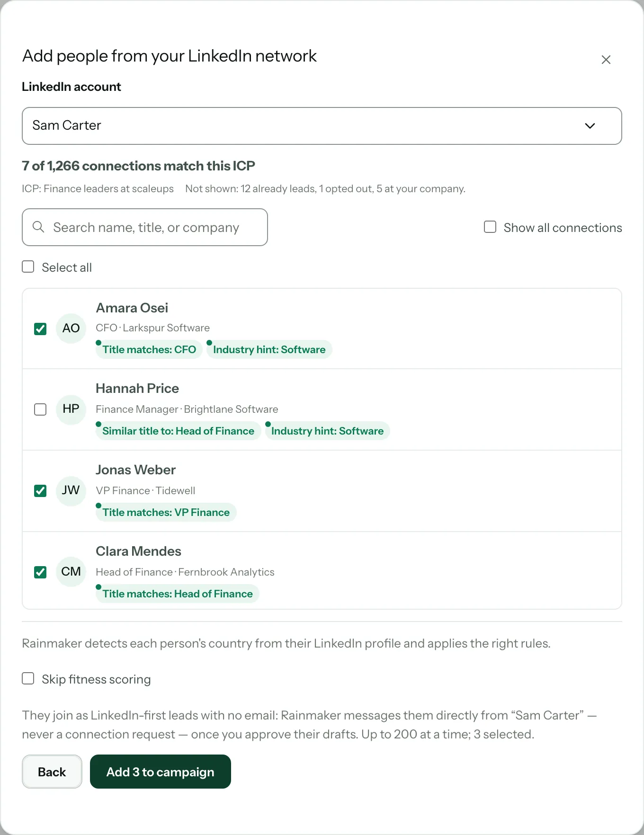
Task: Click Hannah Price's "Industry hint: Software" tag
Action: pos(328,431)
